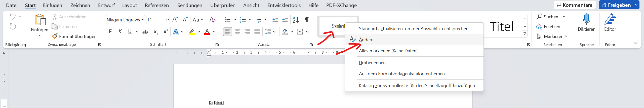Center align the text
Viewport: 644px width, 108px height.
[x=237, y=32]
